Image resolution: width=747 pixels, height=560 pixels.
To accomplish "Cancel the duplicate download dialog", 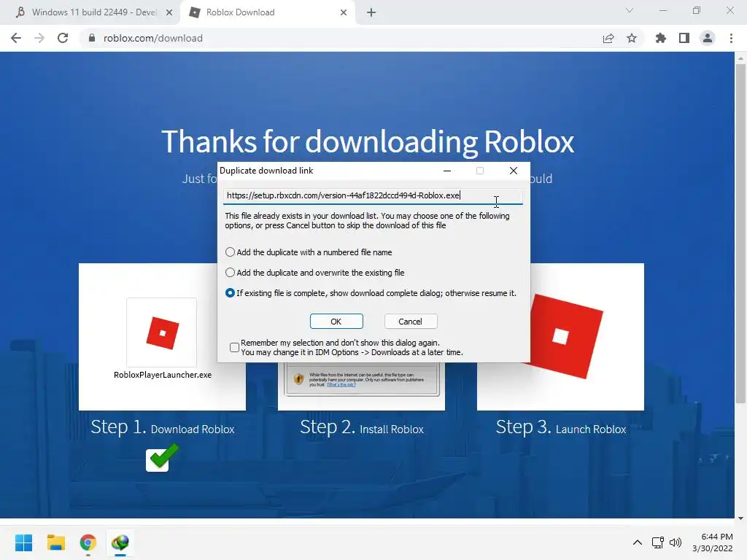I will coord(410,322).
